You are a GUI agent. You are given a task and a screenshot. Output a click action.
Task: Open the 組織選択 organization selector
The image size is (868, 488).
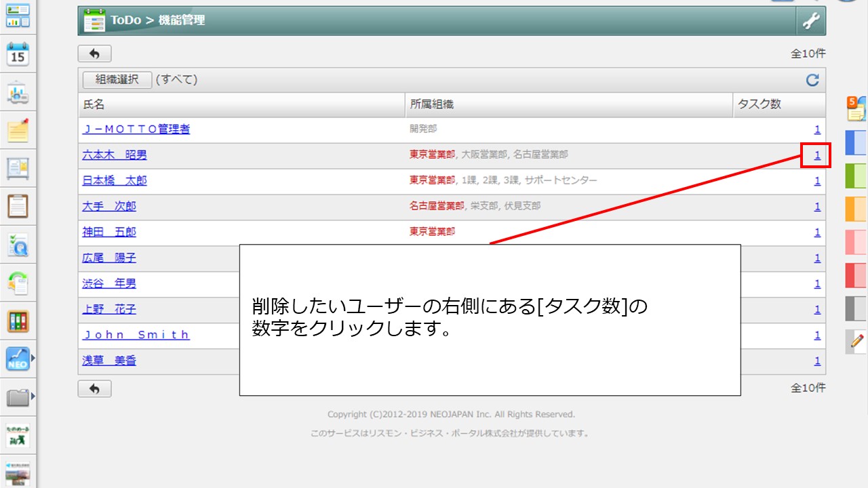pyautogui.click(x=117, y=79)
